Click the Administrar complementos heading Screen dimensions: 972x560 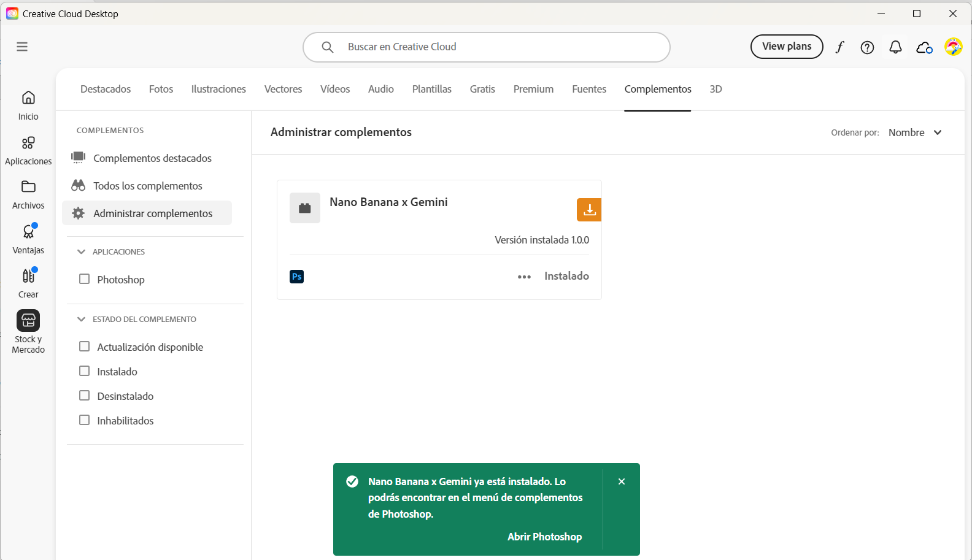click(341, 132)
